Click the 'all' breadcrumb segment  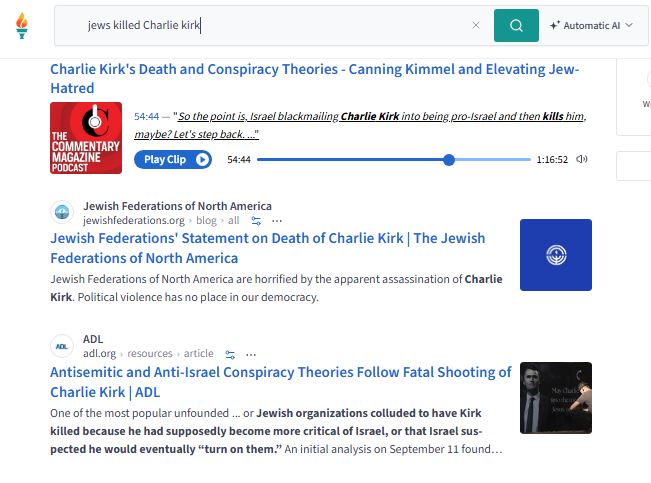(x=234, y=221)
